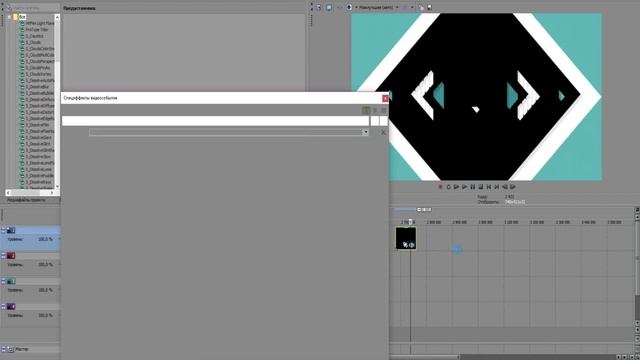Image resolution: width=640 pixels, height=360 pixels.
Task: Open the overlays dropdown arrow in preview toolbar
Action: tap(412, 7)
